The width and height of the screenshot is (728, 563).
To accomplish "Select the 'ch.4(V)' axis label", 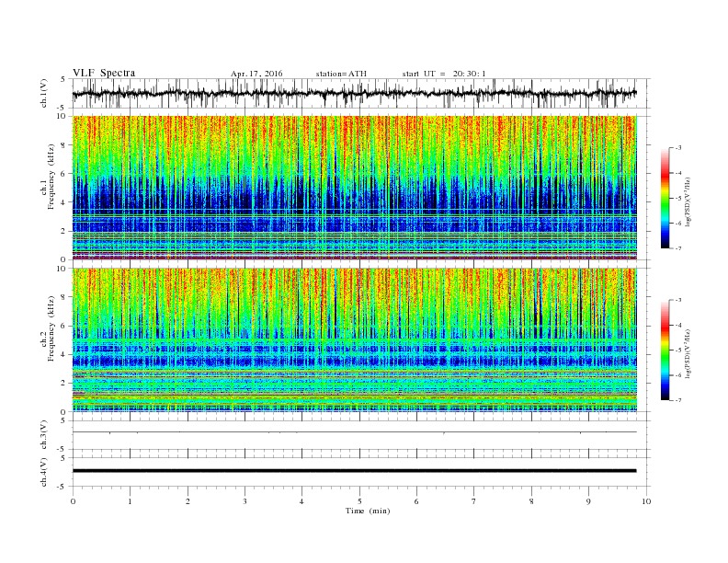I will (x=44, y=472).
